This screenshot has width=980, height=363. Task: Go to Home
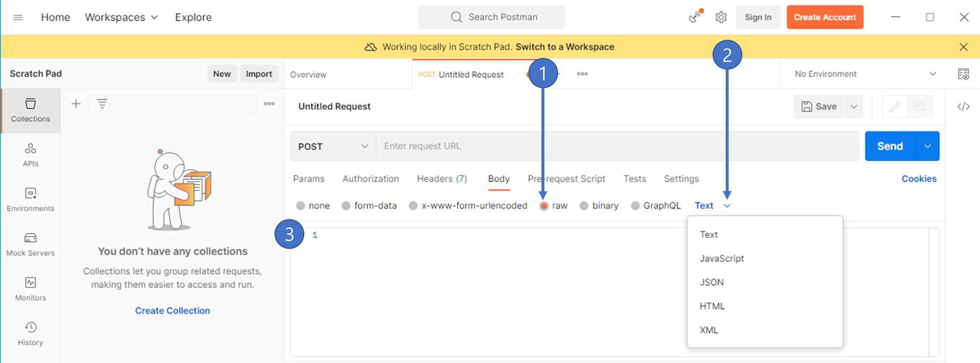pos(55,17)
